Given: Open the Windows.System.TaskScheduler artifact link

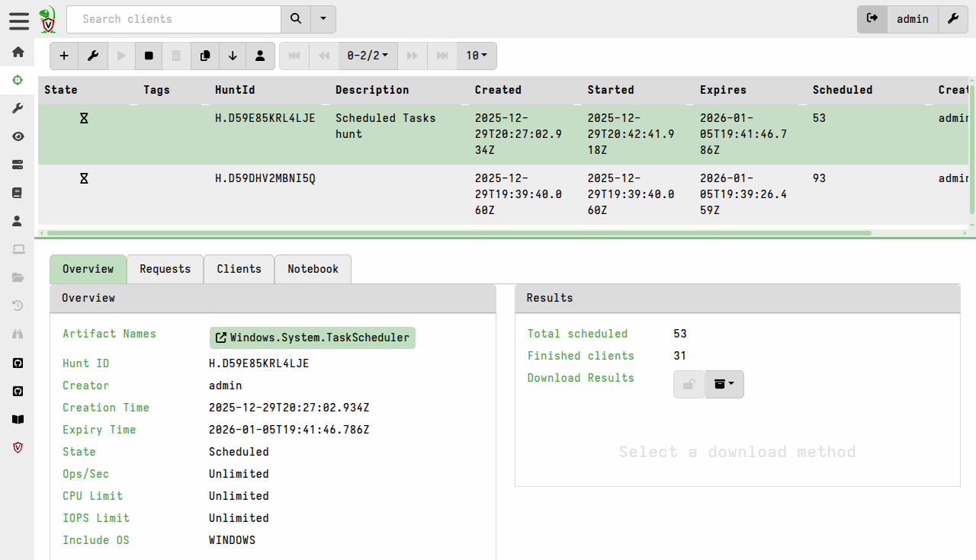Looking at the screenshot, I should tap(313, 338).
